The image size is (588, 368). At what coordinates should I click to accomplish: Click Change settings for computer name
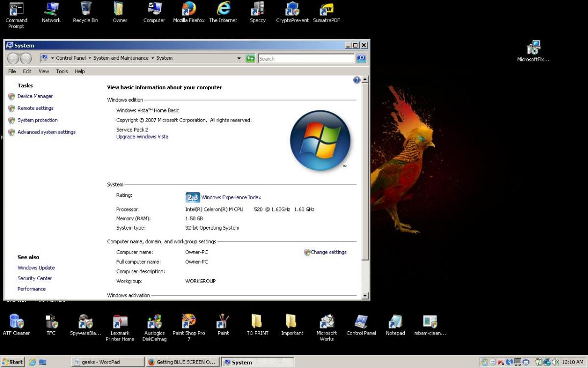[328, 252]
